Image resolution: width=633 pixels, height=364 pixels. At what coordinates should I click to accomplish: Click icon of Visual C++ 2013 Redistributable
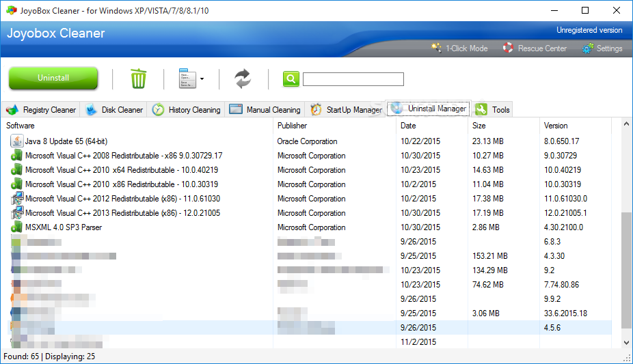click(x=17, y=213)
